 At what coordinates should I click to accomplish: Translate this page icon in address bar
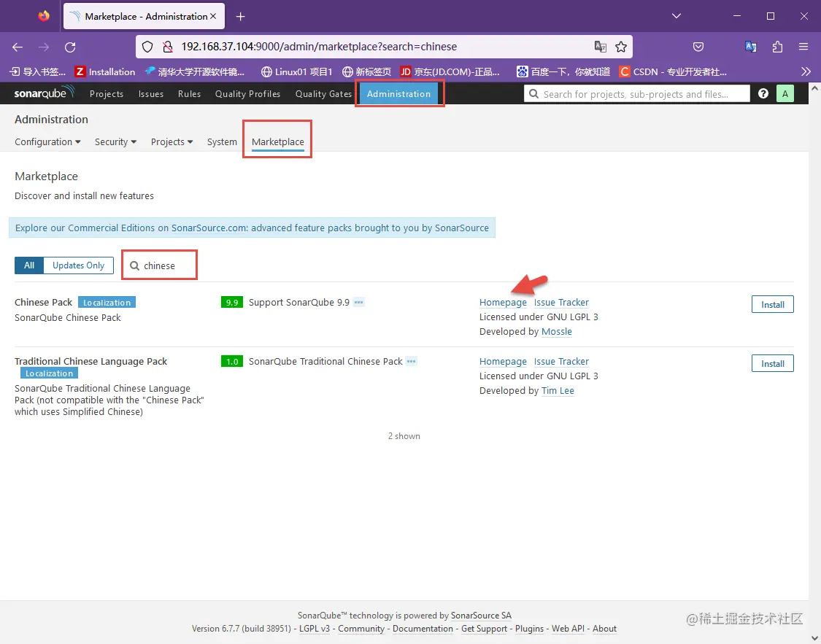point(600,47)
